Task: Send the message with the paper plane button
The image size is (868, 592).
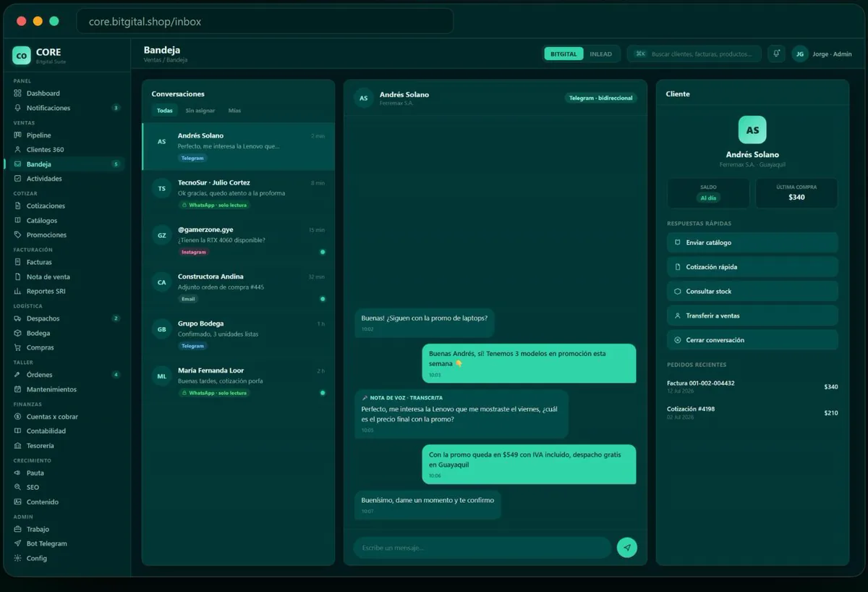Action: pyautogui.click(x=627, y=548)
